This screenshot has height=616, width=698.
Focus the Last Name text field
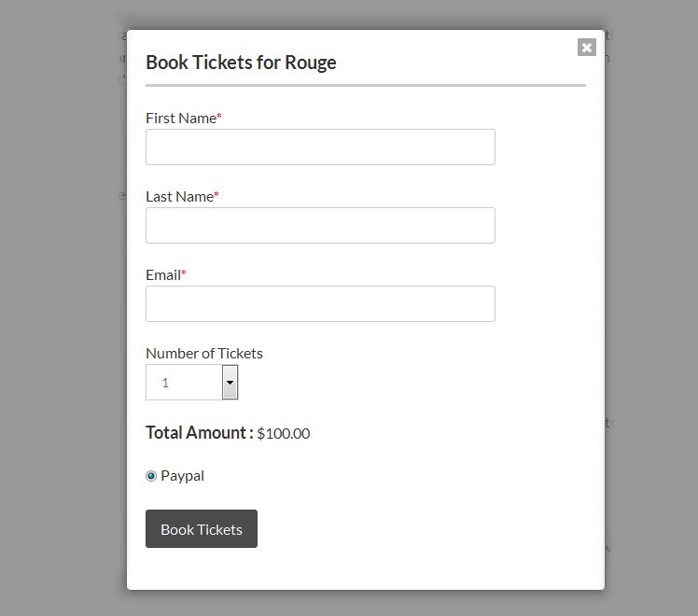point(320,225)
